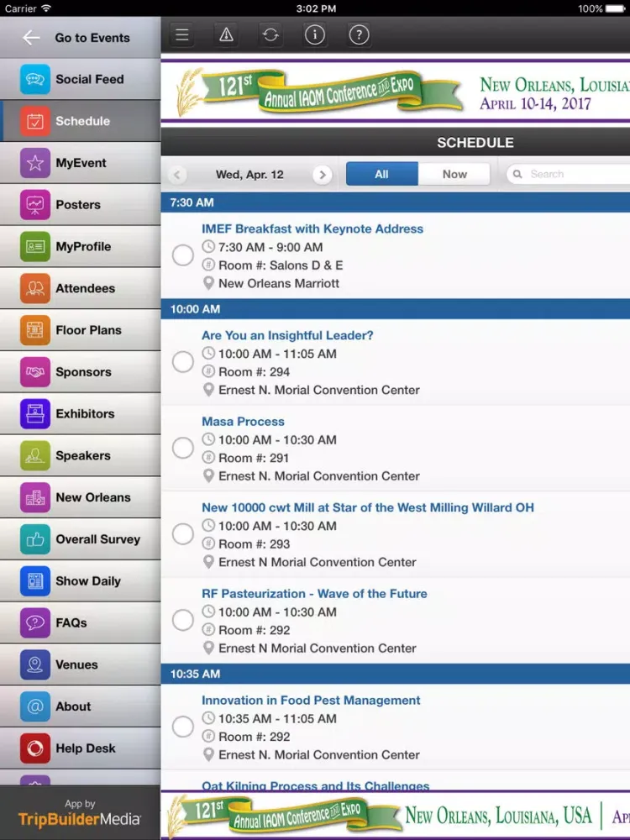Switch to the All sessions tab

pyautogui.click(x=381, y=174)
